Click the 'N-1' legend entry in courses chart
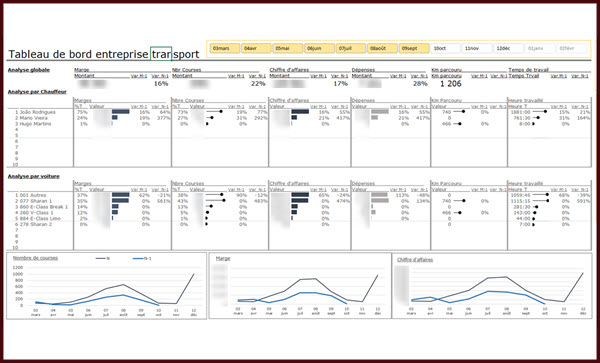The image size is (600, 363). 142,259
